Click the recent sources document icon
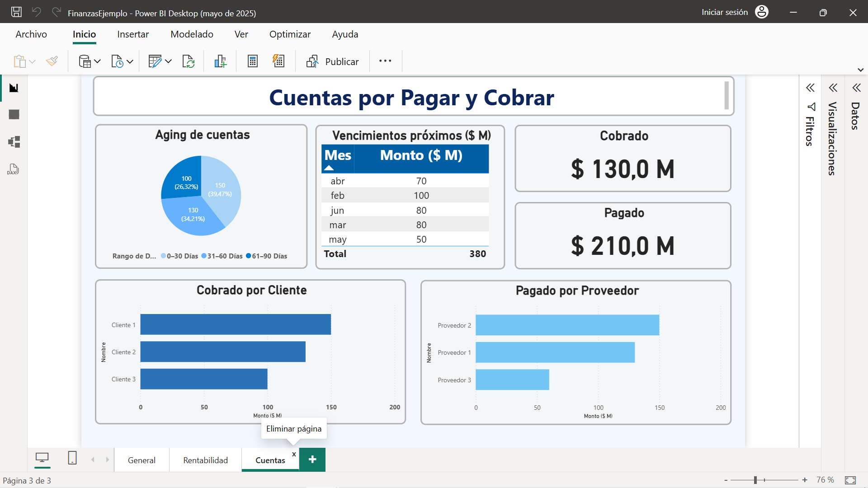This screenshot has width=868, height=488. pyautogui.click(x=117, y=61)
